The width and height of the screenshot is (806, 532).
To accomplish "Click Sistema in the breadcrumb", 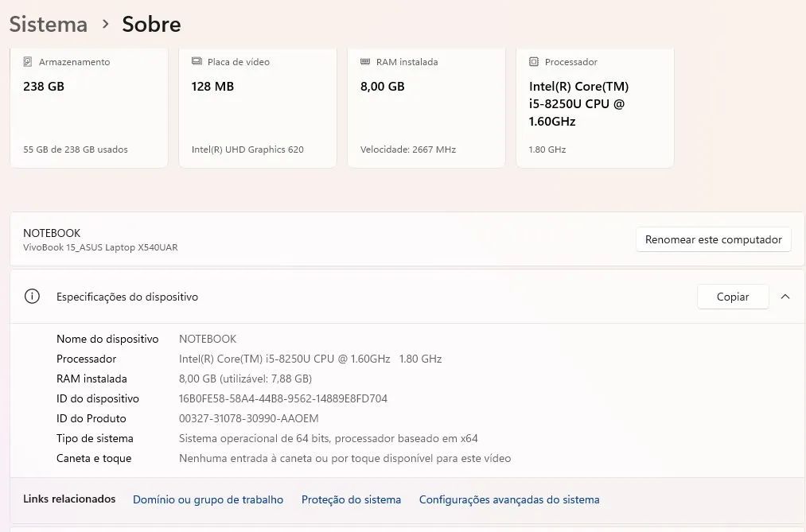I will point(47,24).
